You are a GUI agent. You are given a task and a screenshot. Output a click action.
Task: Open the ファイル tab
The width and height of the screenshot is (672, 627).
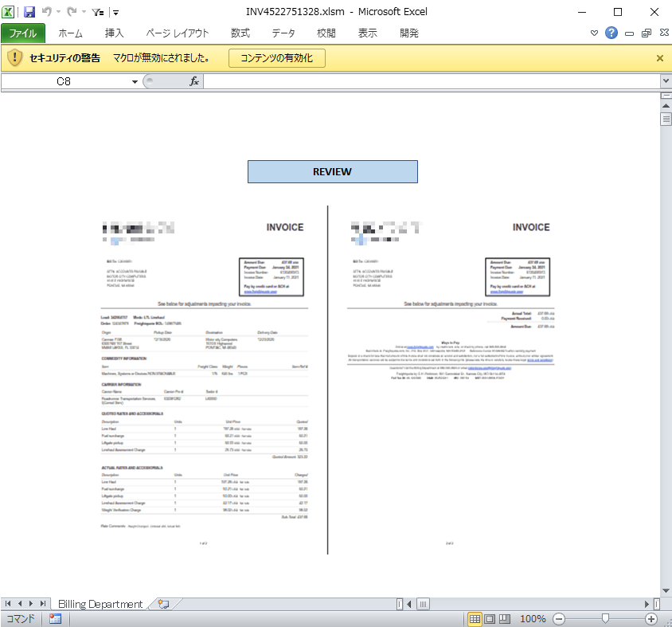pos(23,33)
